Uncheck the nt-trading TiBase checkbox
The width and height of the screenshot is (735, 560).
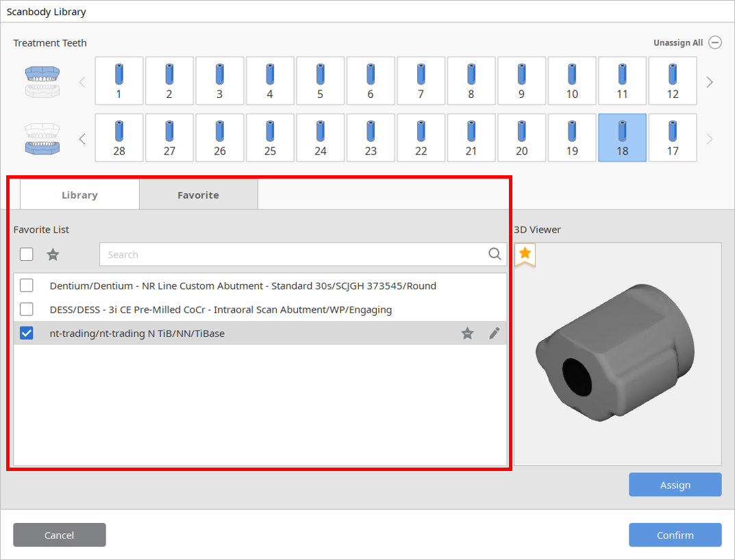(27, 333)
